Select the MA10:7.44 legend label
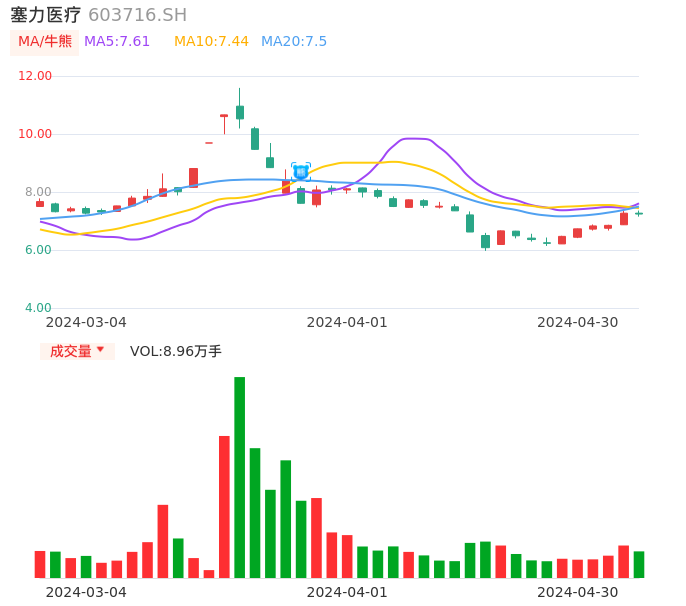This screenshot has width=686, height=606. click(x=211, y=42)
